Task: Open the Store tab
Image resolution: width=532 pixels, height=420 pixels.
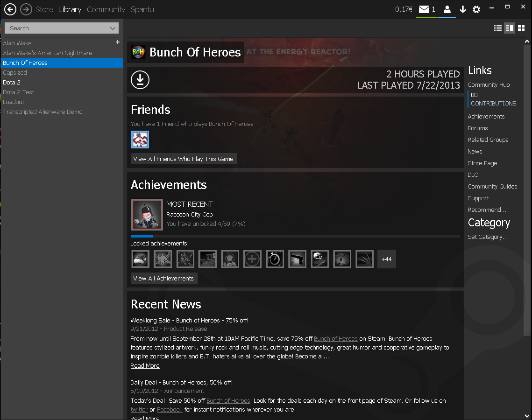Action: pos(44,9)
